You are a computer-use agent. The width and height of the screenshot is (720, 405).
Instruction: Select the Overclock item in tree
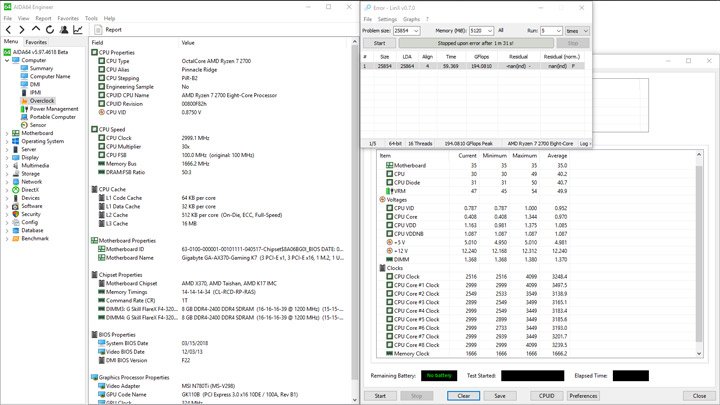point(41,101)
